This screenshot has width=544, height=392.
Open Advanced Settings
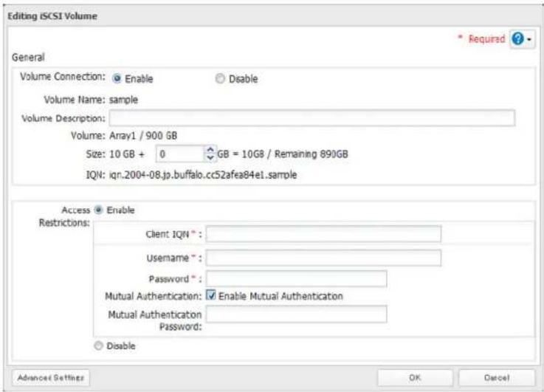tap(51, 377)
